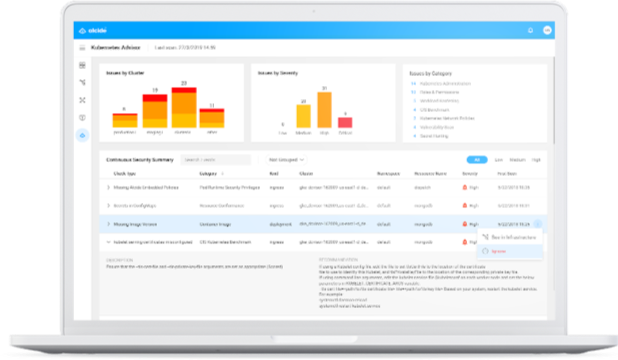Click the Kubernetes Advisor page title
Viewport: 618px width, 360px height.
115,47
